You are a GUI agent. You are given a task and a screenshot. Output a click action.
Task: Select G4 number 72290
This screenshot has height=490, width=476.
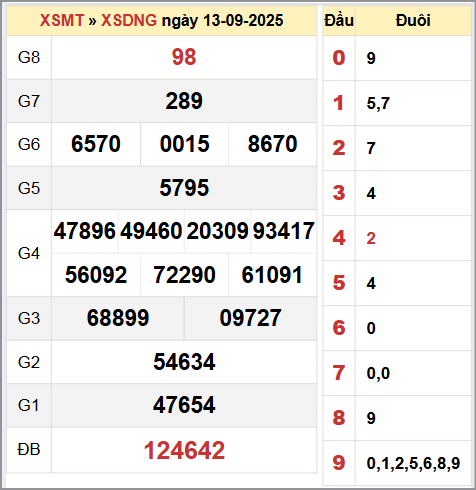184,275
